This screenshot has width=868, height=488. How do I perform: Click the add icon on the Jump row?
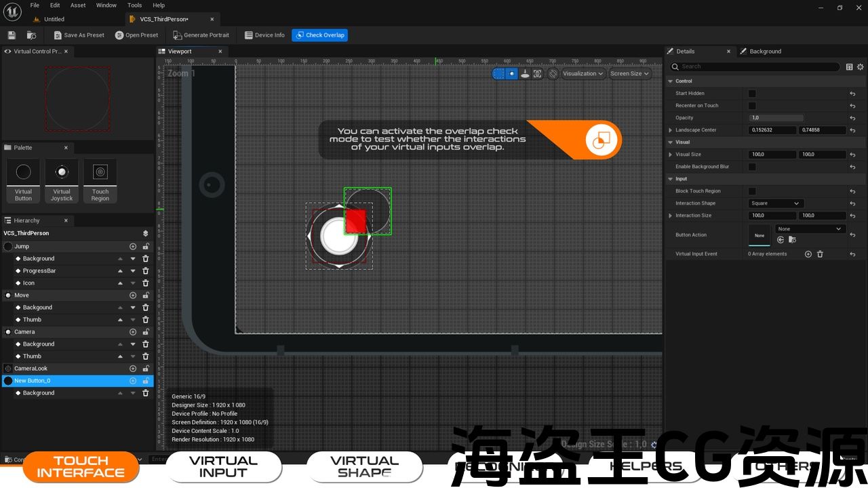[133, 247]
